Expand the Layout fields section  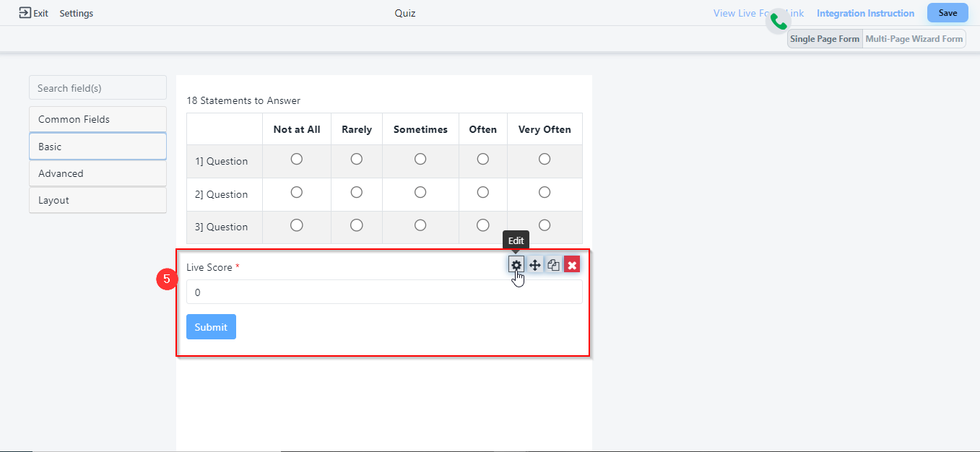[x=97, y=200]
